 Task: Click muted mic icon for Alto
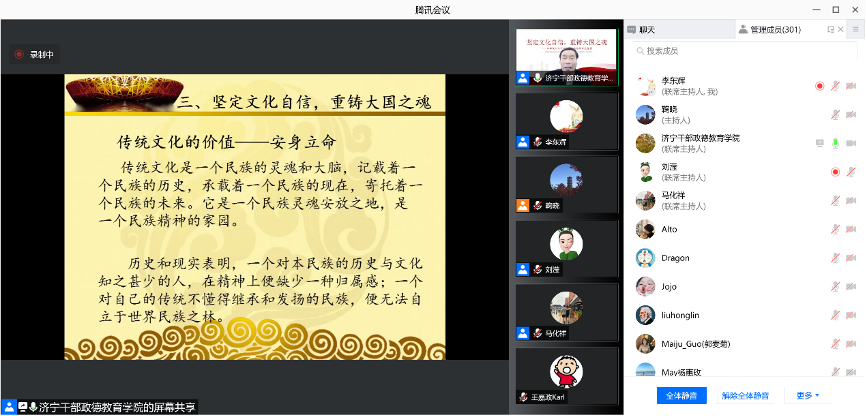tap(835, 229)
